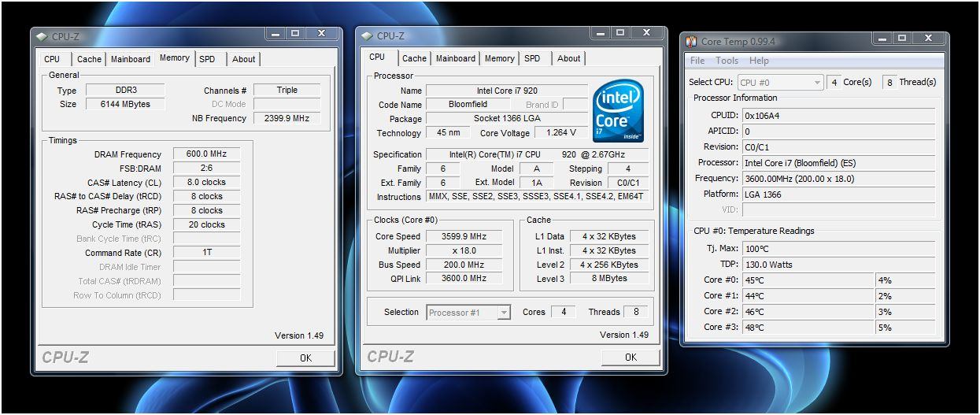Open the Mainboard tab in Memory window
This screenshot has height=415, width=980.
[x=131, y=59]
